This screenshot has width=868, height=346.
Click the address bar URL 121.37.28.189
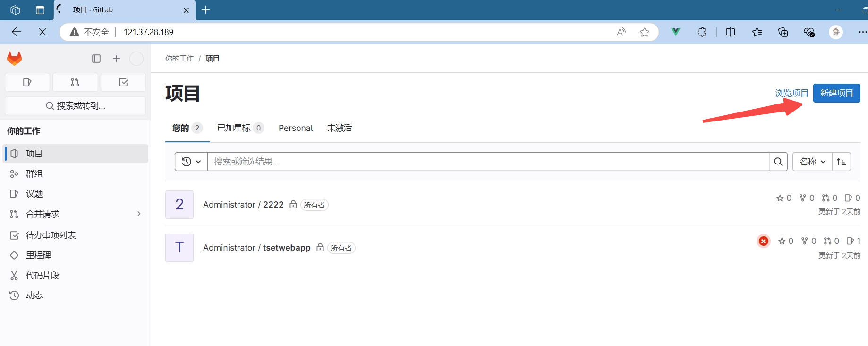point(148,32)
